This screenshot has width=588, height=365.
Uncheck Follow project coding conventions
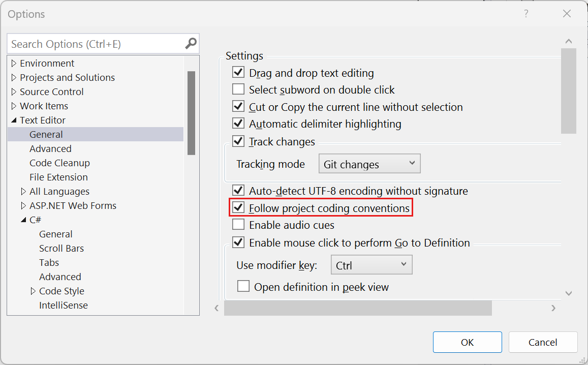click(x=238, y=207)
